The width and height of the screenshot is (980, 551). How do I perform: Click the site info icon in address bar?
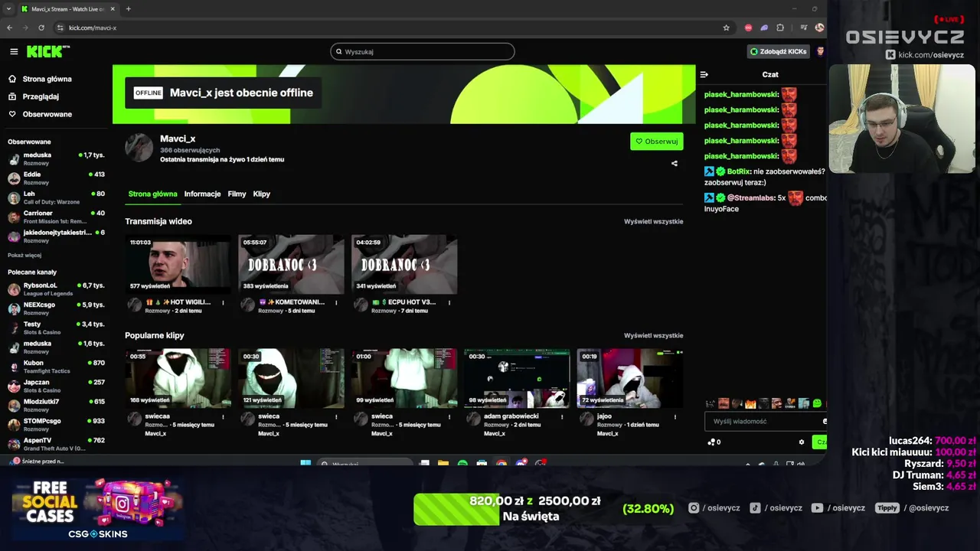[x=61, y=28]
